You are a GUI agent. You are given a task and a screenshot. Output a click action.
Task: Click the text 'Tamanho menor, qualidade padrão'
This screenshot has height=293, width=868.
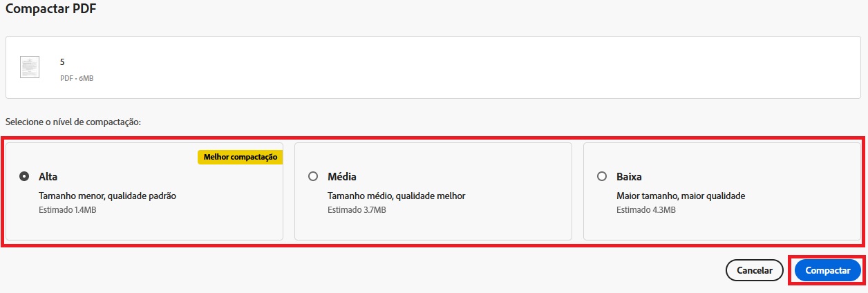pos(107,196)
